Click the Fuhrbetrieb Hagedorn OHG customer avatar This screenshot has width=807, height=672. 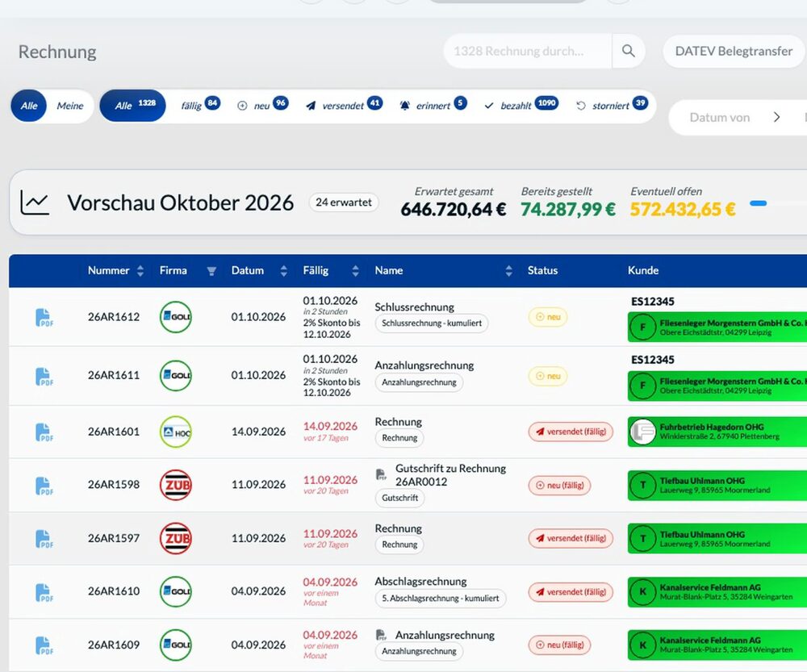tap(643, 432)
